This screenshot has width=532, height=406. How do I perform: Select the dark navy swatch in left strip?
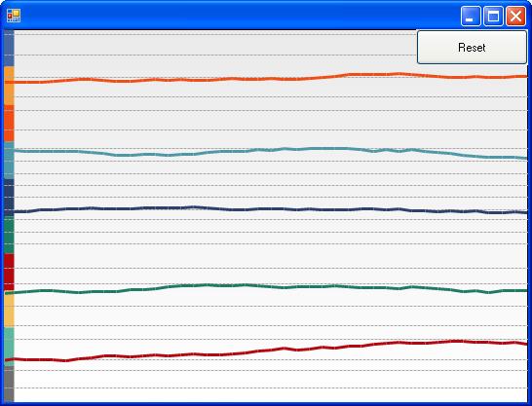click(x=9, y=198)
